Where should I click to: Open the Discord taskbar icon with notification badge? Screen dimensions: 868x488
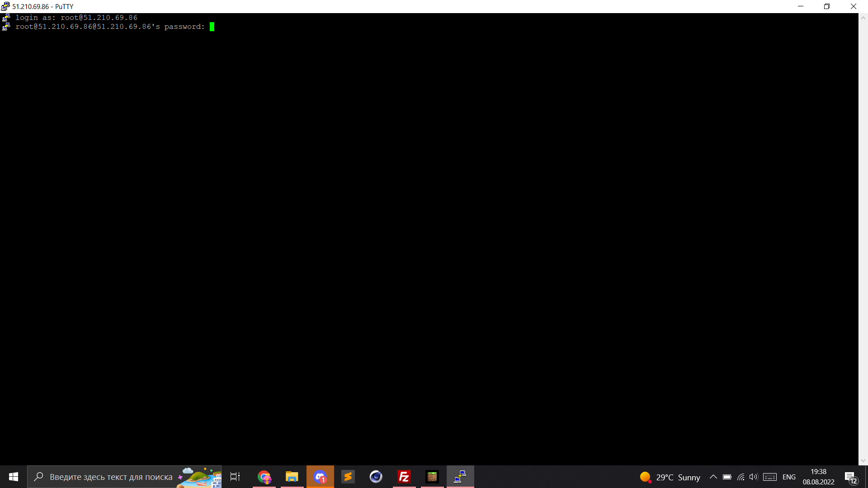(x=320, y=477)
